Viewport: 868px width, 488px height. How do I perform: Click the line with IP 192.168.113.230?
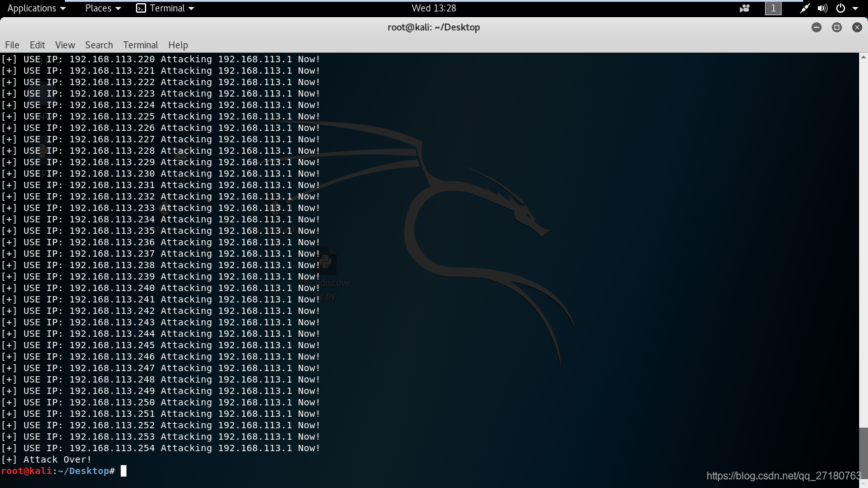coord(161,173)
